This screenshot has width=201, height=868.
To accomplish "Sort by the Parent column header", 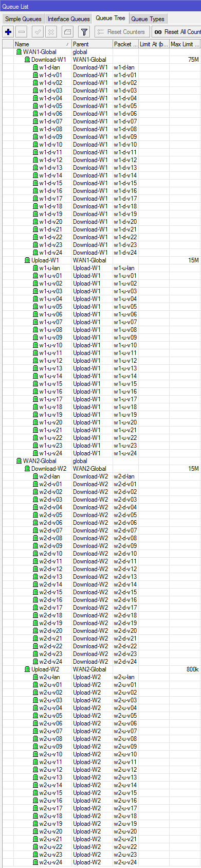I will click(x=92, y=44).
